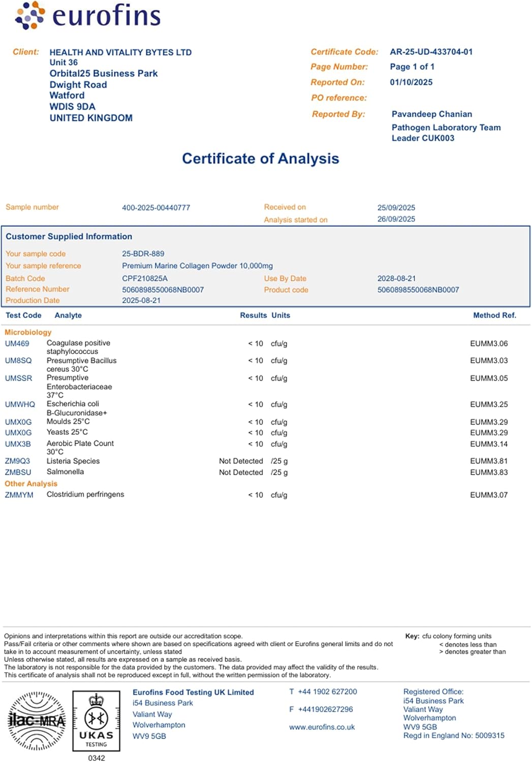This screenshot has width=532, height=762.
Task: Select test code UMSSR
Action: (18, 378)
